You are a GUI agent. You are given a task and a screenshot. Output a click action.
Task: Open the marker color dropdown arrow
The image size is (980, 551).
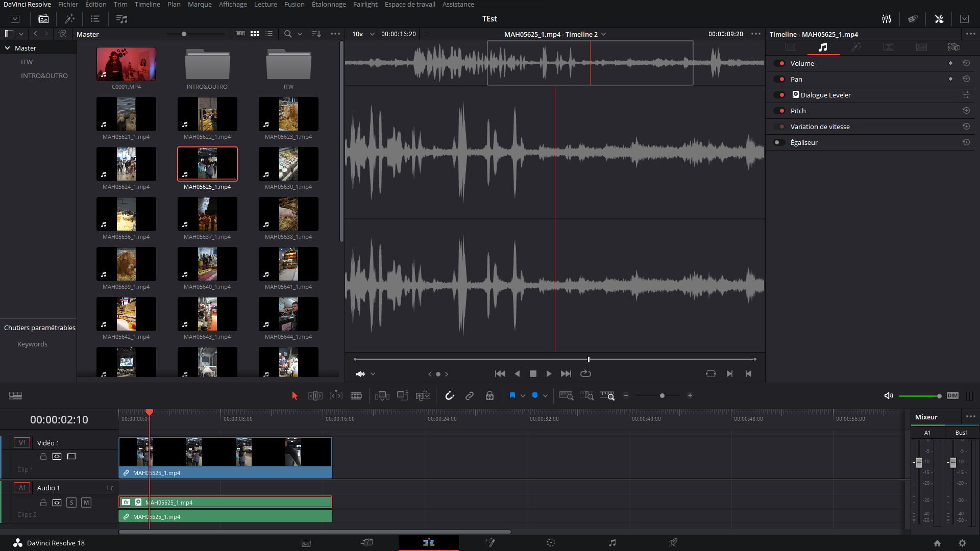(545, 396)
